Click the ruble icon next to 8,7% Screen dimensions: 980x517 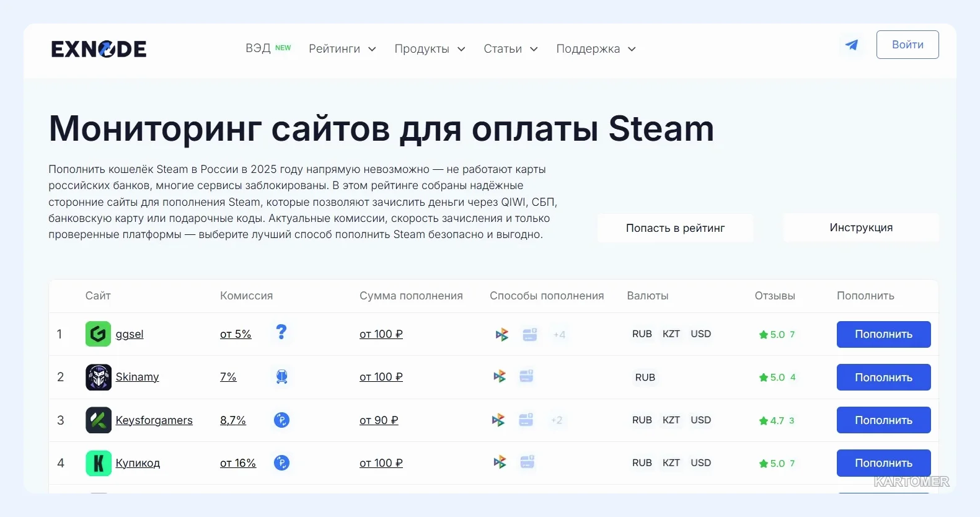(281, 420)
